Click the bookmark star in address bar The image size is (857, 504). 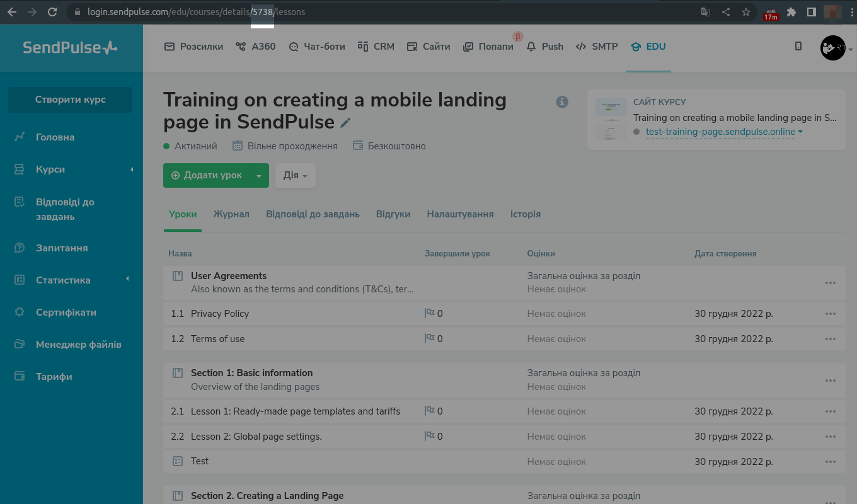(746, 12)
